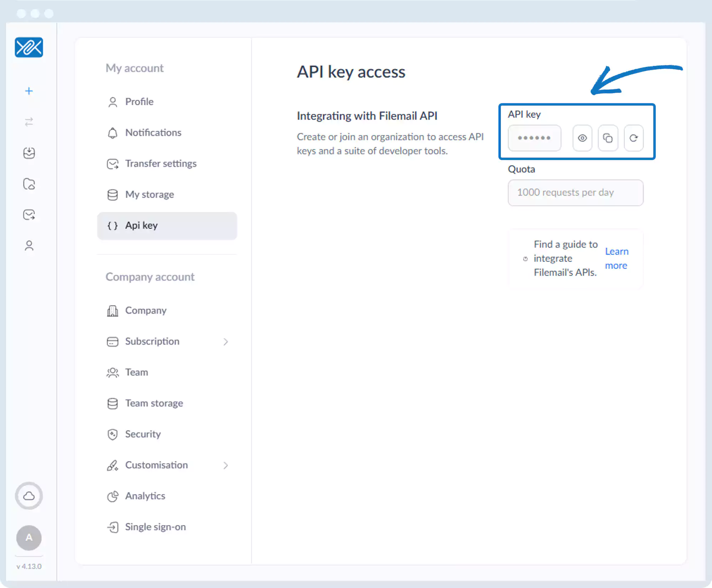Click the masked API key field

coord(534,138)
